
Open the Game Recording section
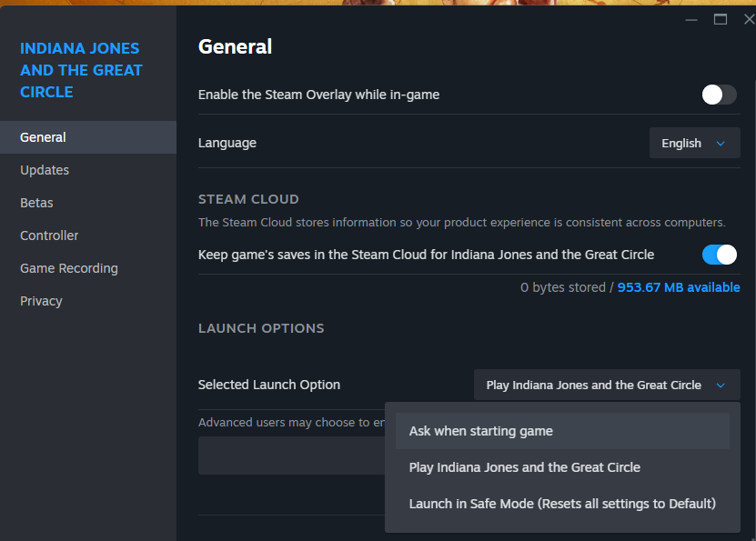69,268
